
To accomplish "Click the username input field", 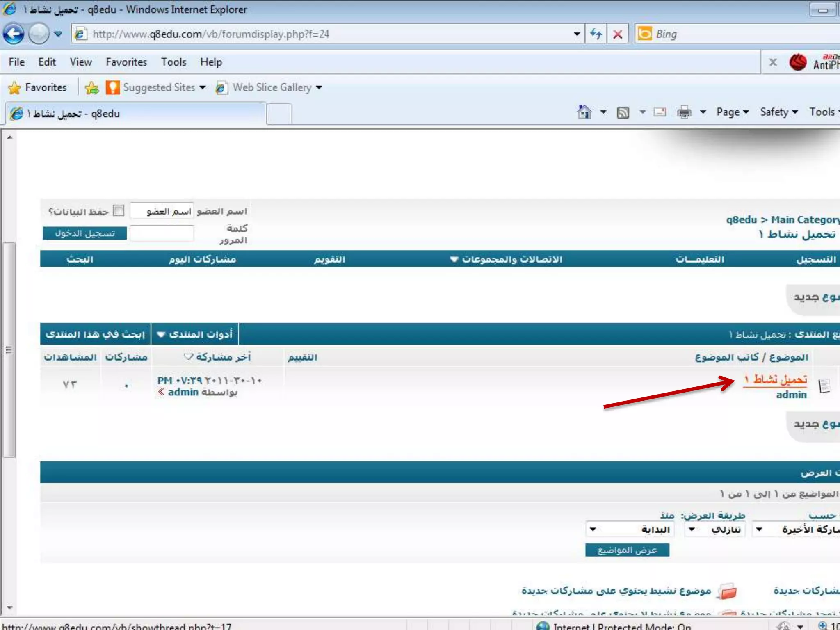I will [x=162, y=211].
